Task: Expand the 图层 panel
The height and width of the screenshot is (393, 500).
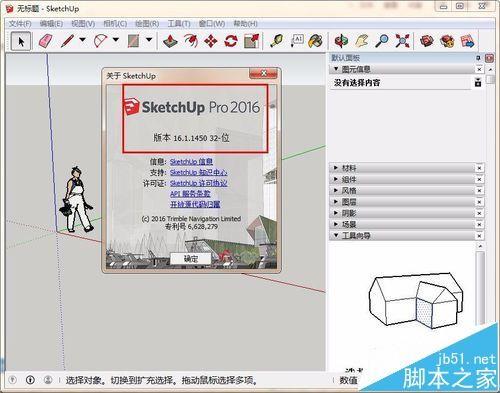Action: (x=336, y=202)
